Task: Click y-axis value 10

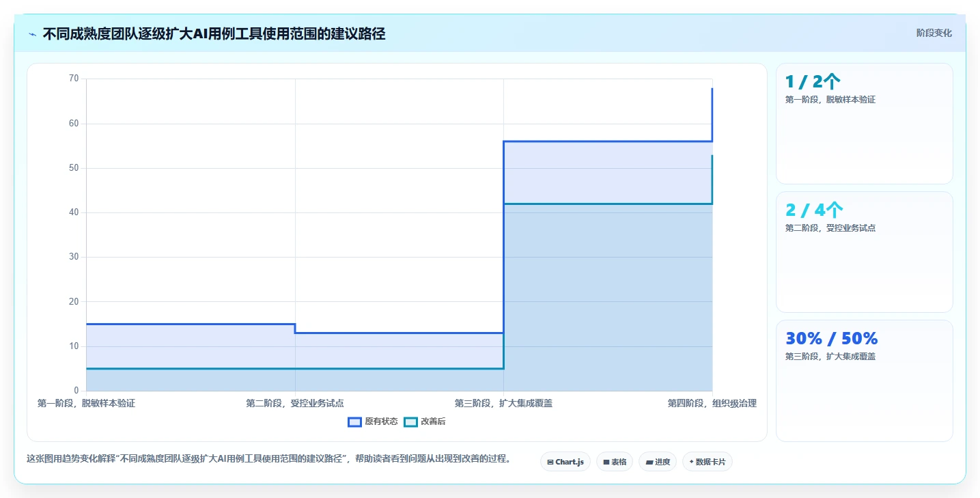Action: pyautogui.click(x=74, y=346)
